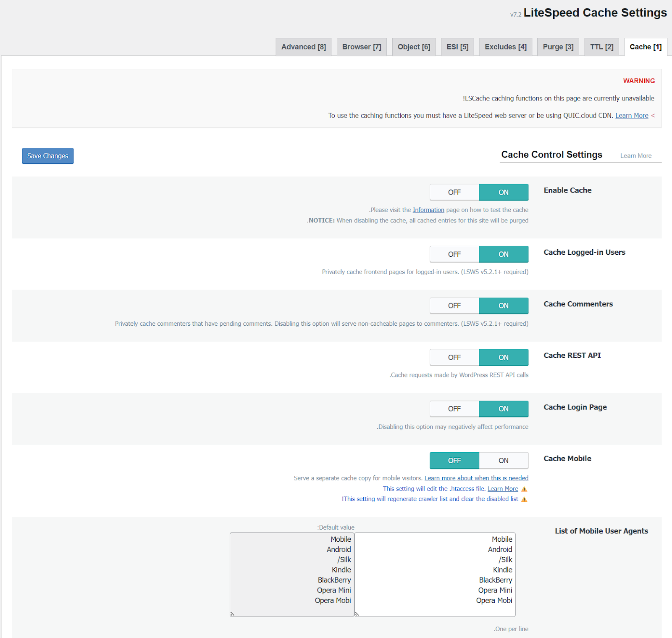Turn Enable Cache OFF
This screenshot has width=672, height=638.
coord(454,192)
